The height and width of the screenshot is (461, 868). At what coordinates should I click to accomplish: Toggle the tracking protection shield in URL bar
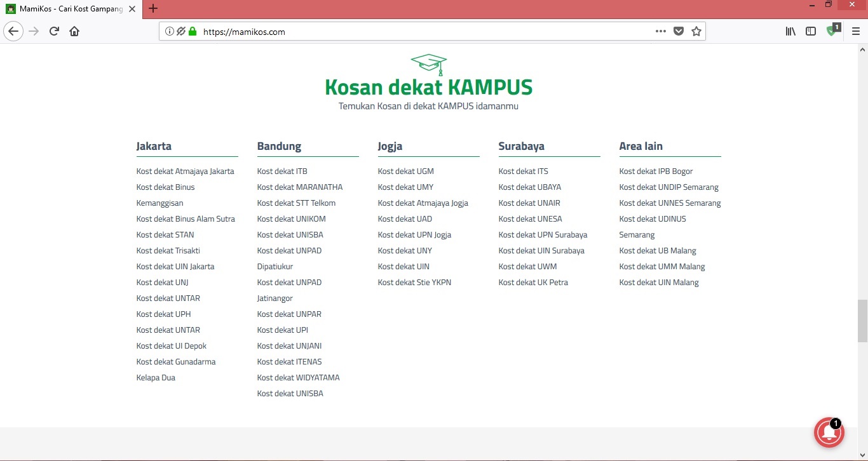click(x=181, y=31)
